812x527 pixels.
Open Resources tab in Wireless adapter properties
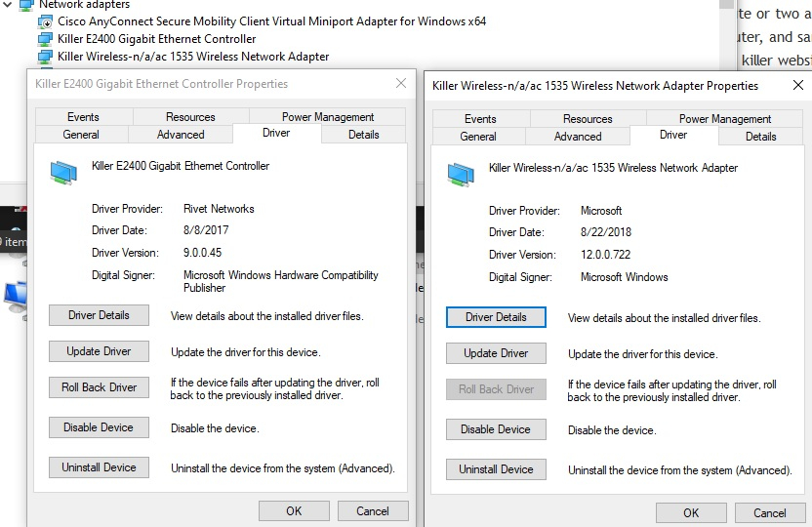(x=588, y=119)
